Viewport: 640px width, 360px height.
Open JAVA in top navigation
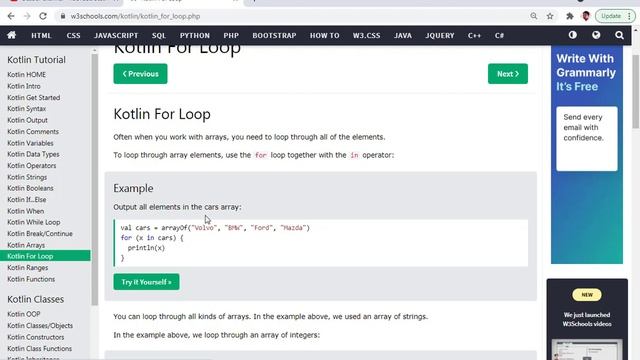point(403,36)
